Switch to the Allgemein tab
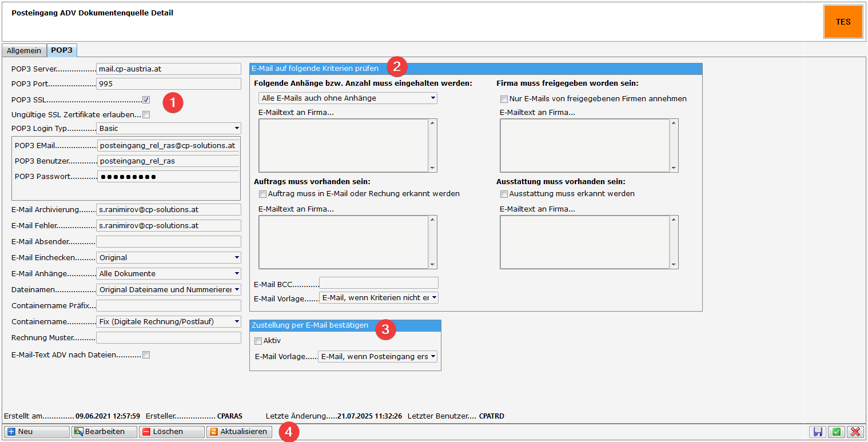Viewport: 868px width, 442px height. (24, 50)
